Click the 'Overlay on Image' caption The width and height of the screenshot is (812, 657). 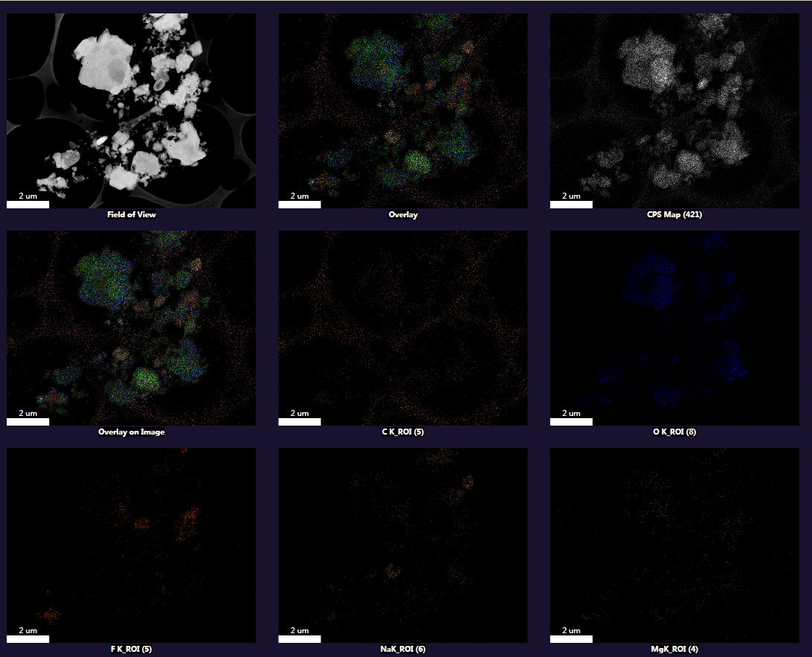coord(132,432)
